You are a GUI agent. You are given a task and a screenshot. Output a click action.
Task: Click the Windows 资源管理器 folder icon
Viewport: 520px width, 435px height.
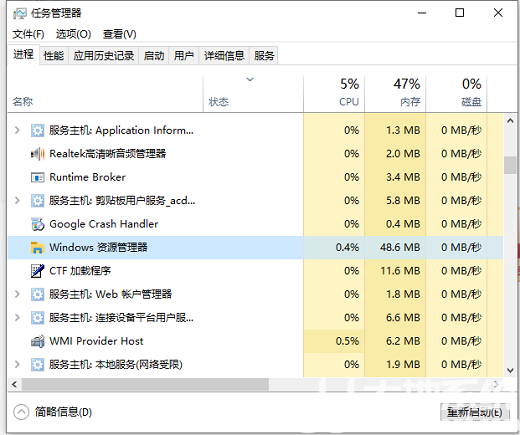click(37, 248)
